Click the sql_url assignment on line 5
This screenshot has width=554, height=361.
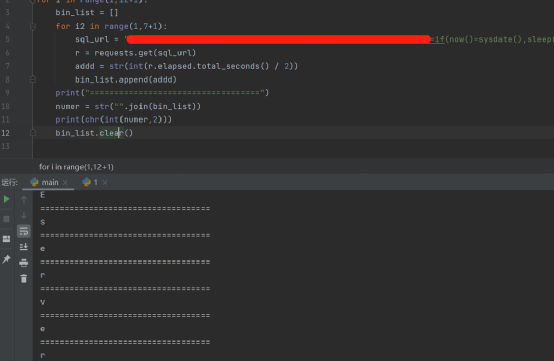[314, 39]
